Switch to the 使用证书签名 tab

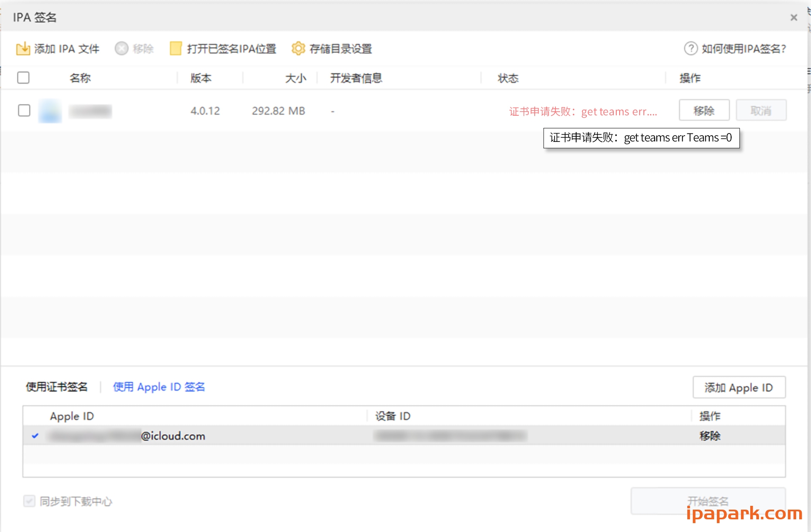[57, 387]
